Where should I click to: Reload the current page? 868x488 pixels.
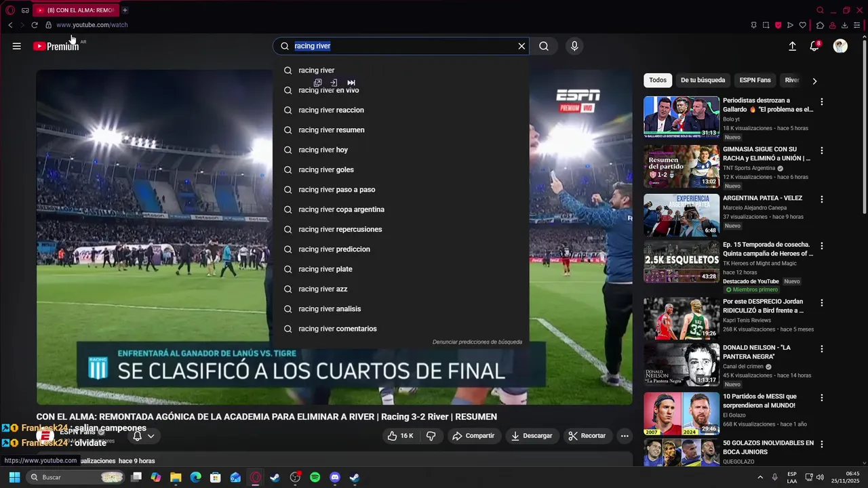(x=35, y=25)
